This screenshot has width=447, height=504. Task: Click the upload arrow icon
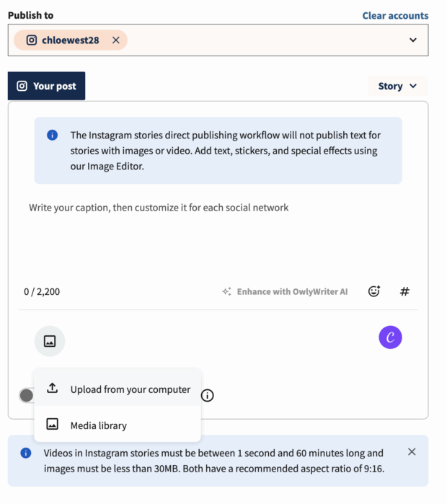(x=52, y=389)
